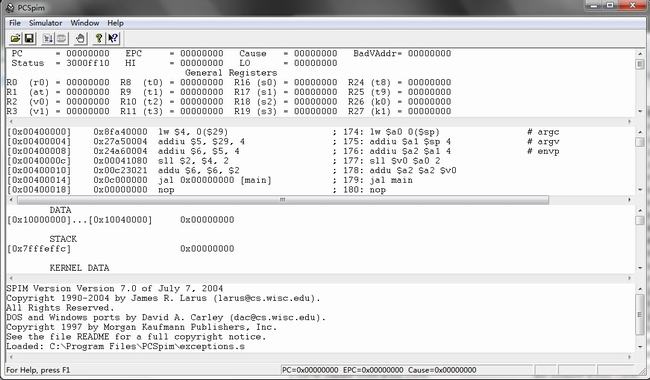650x380 pixels.
Task: Click register row R0 (r0)
Action: tap(58, 82)
